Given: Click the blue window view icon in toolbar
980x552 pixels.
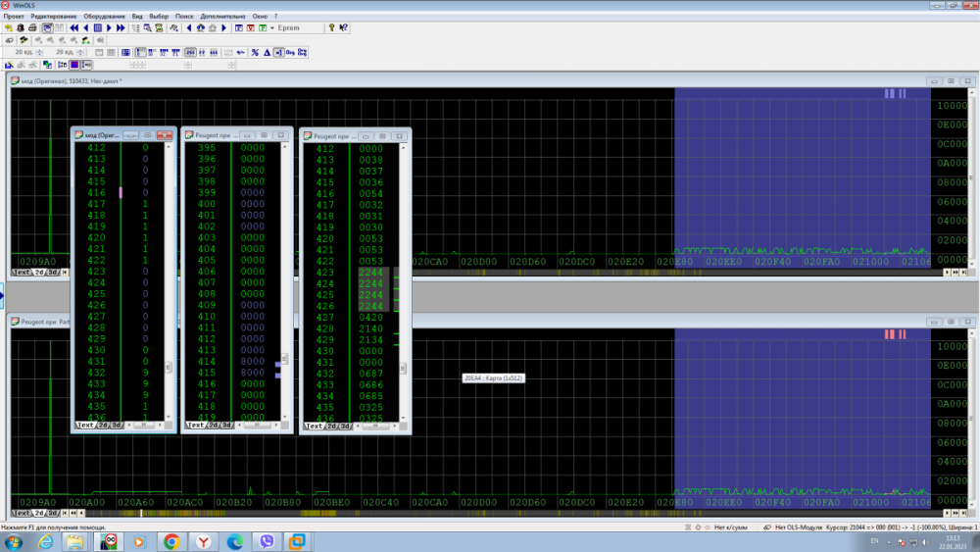Looking at the screenshot, I should [47, 27].
